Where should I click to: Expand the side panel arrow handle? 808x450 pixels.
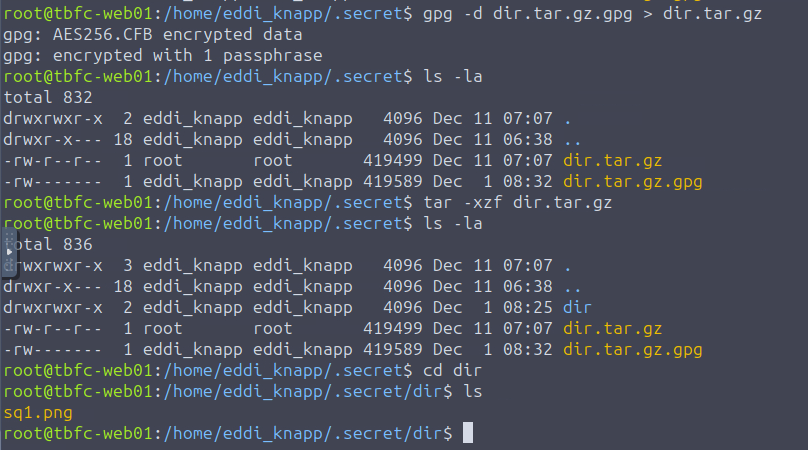pos(10,253)
